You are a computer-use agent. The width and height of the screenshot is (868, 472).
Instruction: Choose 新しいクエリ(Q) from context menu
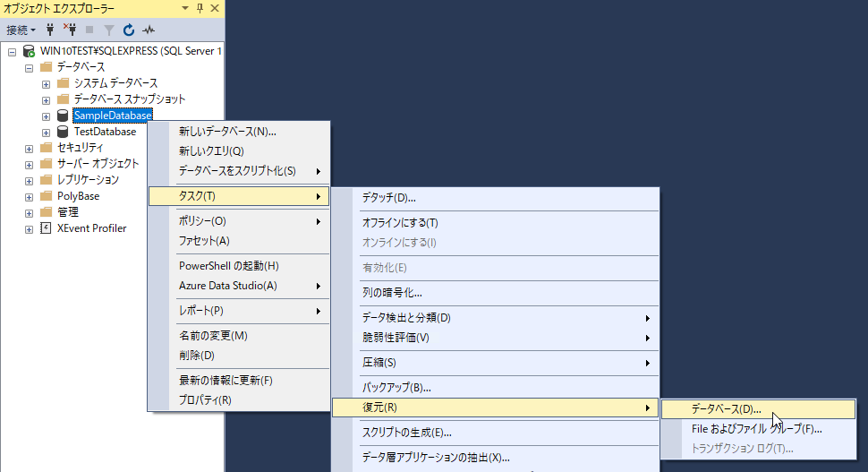(239, 151)
